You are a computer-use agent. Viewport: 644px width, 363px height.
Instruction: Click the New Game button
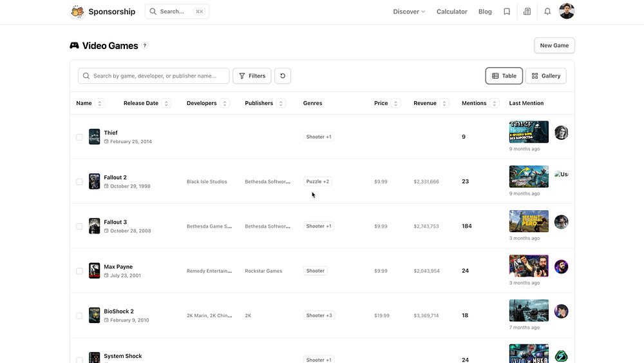coord(554,45)
